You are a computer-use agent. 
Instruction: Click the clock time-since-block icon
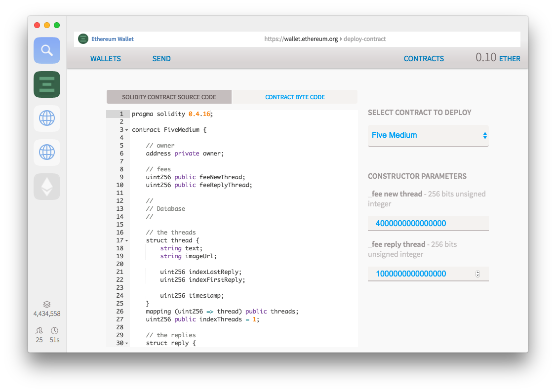(x=54, y=331)
